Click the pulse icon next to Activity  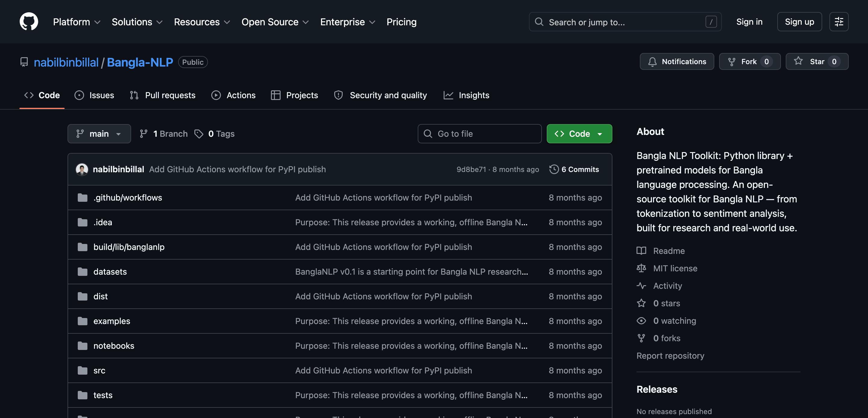pyautogui.click(x=641, y=286)
